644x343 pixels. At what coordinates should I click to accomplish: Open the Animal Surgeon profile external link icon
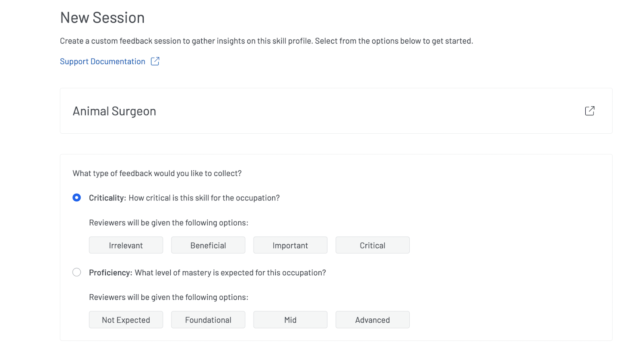pos(589,111)
